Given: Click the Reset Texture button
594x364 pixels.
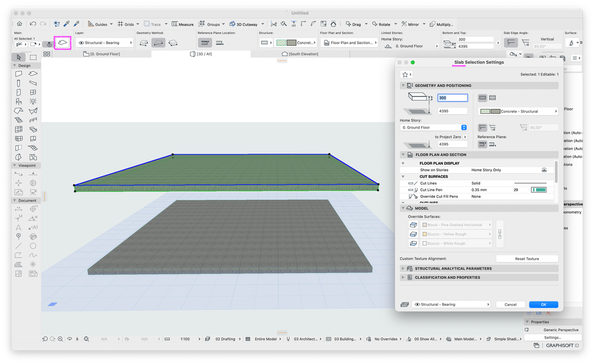Looking at the screenshot, I should 527,259.
